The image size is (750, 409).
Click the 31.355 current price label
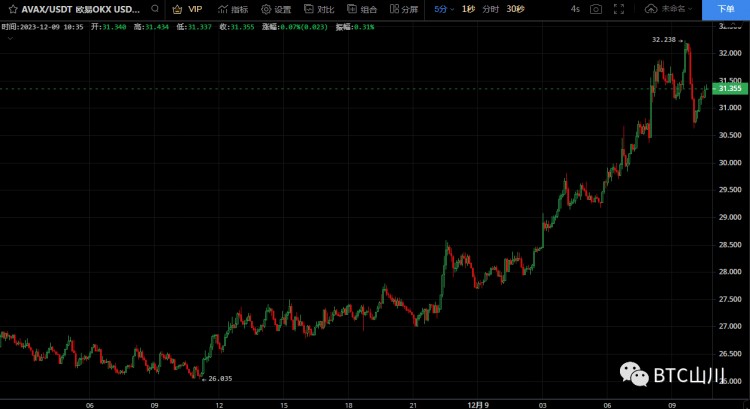tap(729, 88)
